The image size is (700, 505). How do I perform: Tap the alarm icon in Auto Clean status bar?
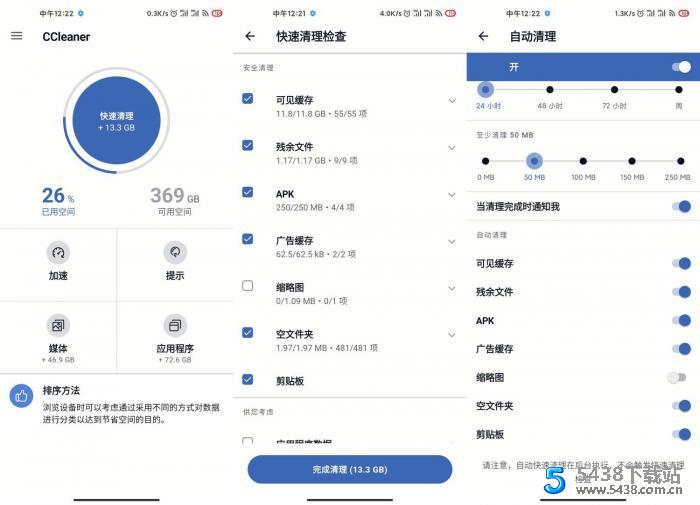coord(640,13)
